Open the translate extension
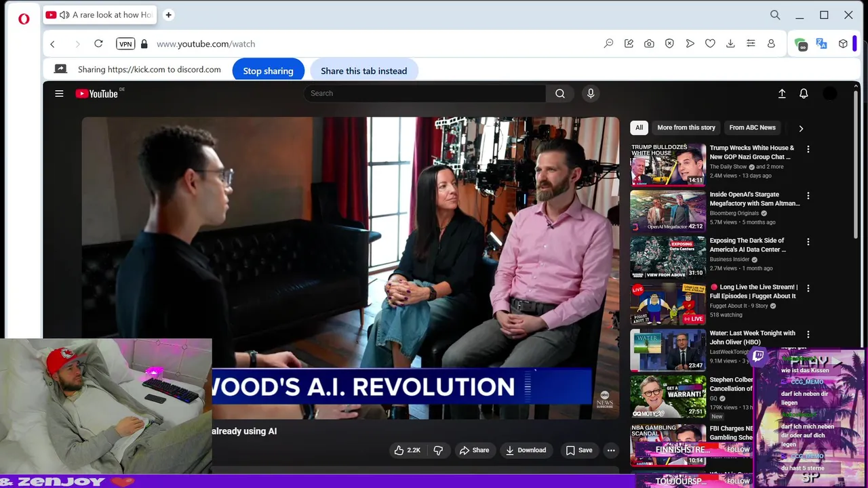 click(821, 43)
